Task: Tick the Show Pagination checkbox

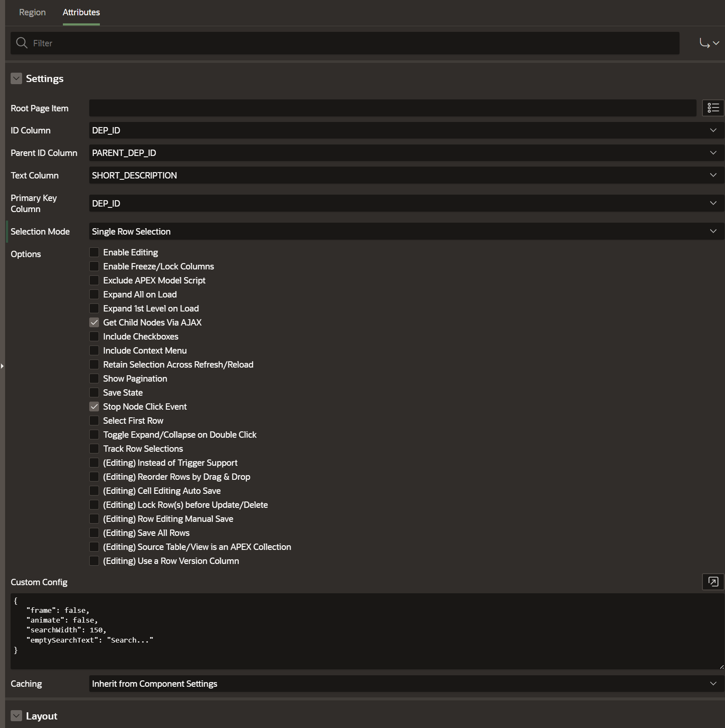Action: 94,379
